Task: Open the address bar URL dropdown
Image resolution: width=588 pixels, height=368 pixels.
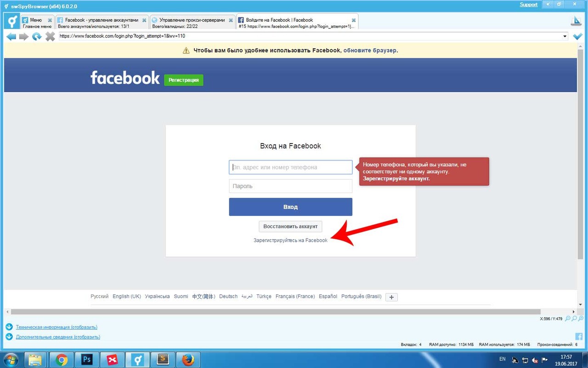Action: [x=565, y=36]
